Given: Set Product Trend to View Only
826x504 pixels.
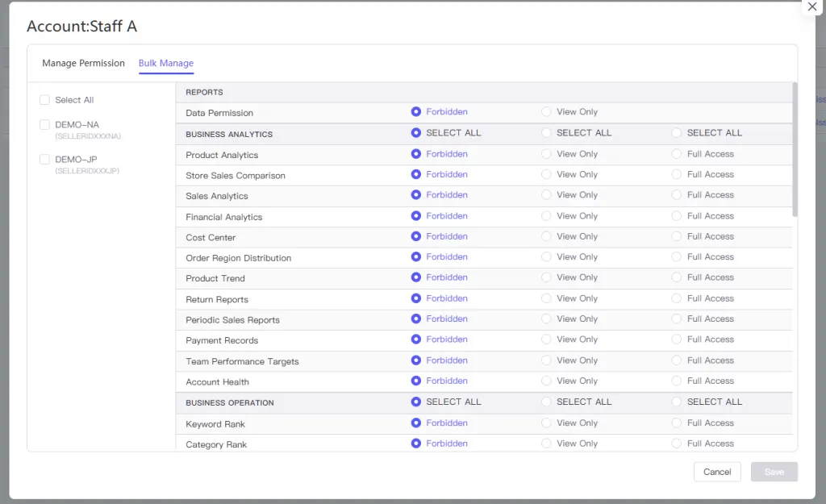Looking at the screenshot, I should tap(546, 277).
